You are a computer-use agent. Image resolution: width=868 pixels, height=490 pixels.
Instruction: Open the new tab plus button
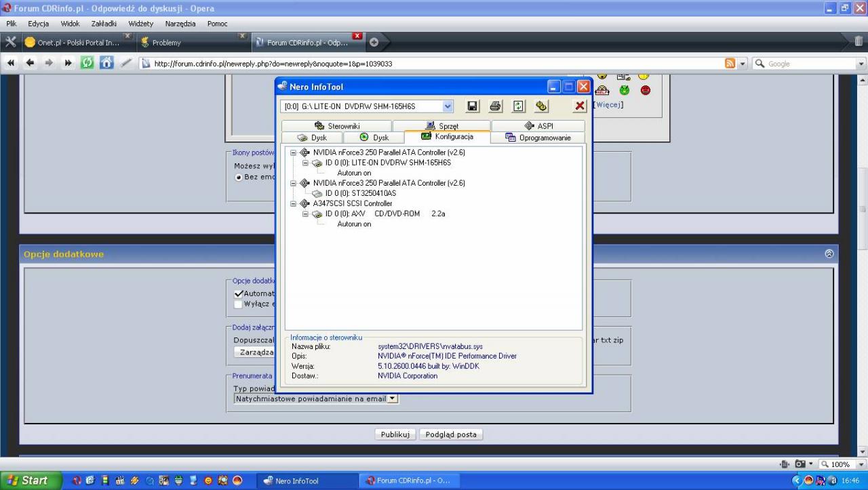click(x=374, y=42)
